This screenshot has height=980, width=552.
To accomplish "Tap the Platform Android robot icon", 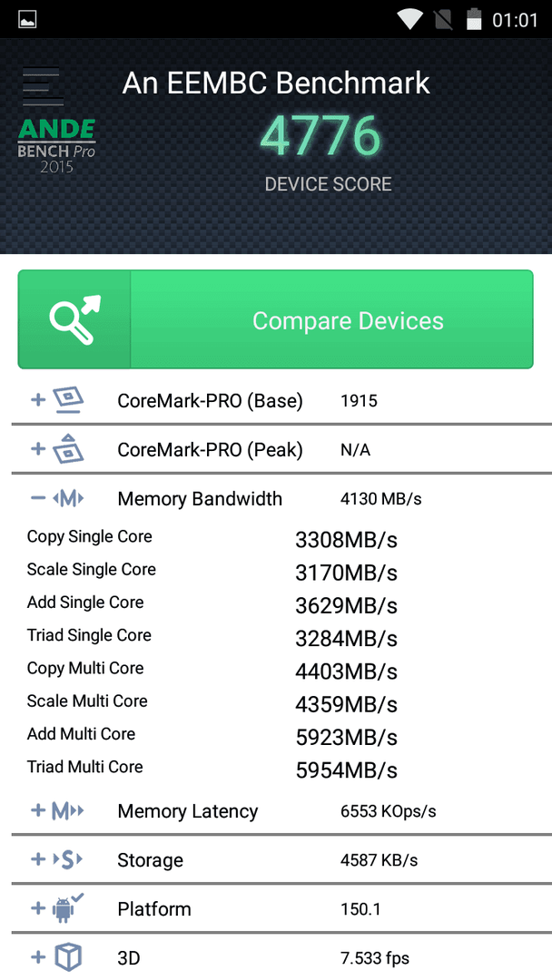I will coord(67,908).
